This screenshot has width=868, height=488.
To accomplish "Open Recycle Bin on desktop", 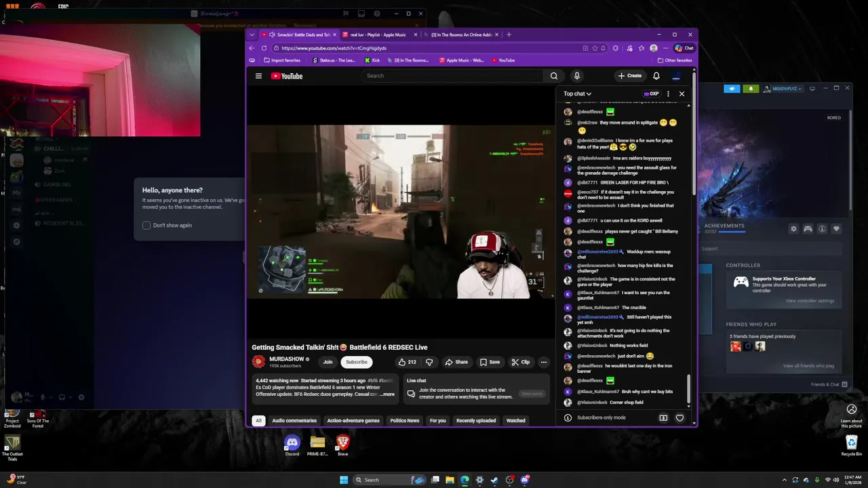I will pos(852,445).
